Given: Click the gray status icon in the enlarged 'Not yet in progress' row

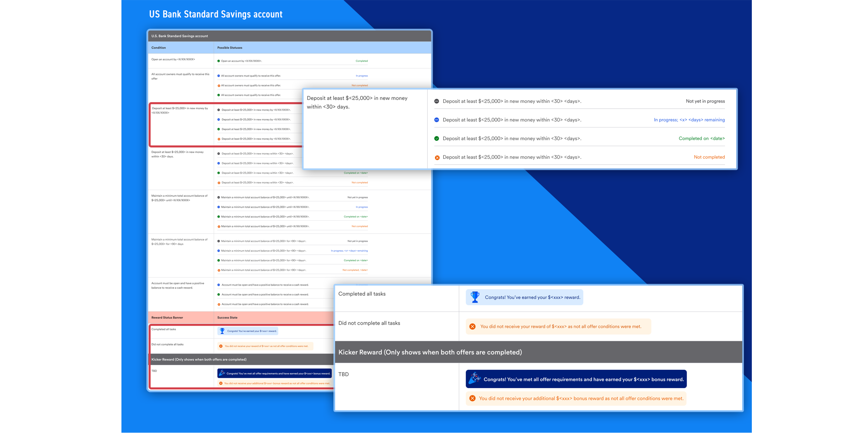Looking at the screenshot, I should (437, 101).
